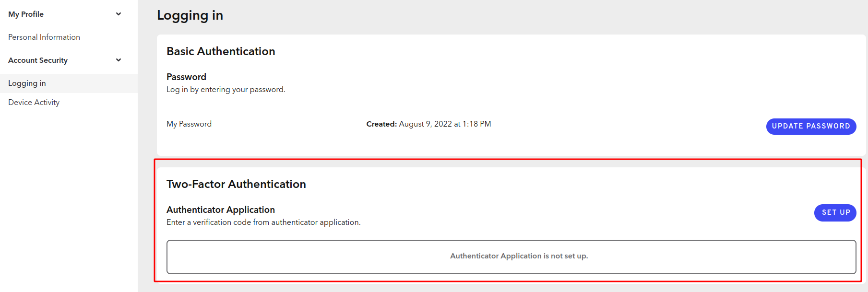Collapse the Account Security chevron arrow

[119, 60]
